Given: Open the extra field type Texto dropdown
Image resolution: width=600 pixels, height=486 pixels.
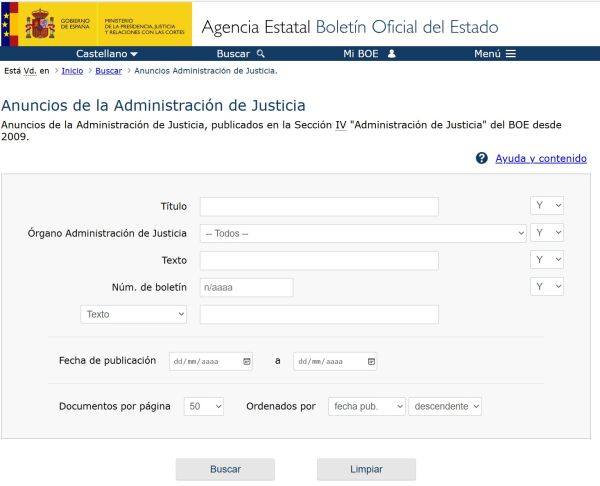Looking at the screenshot, I should (x=134, y=314).
